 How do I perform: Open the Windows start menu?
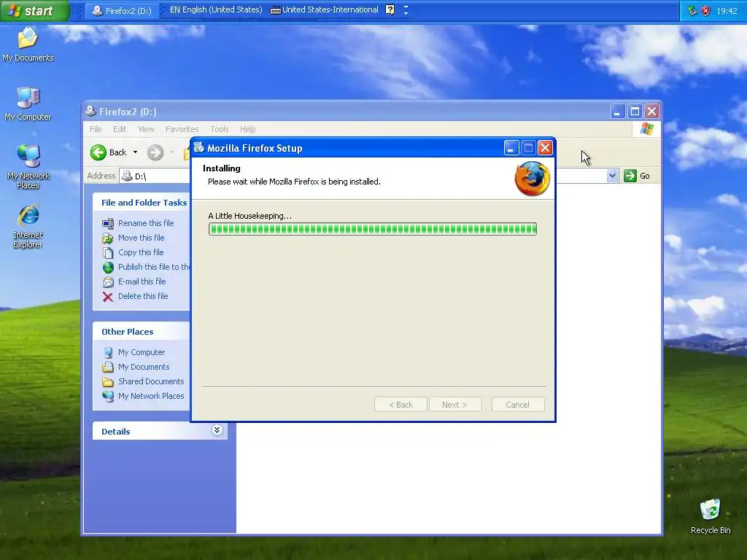click(35, 10)
